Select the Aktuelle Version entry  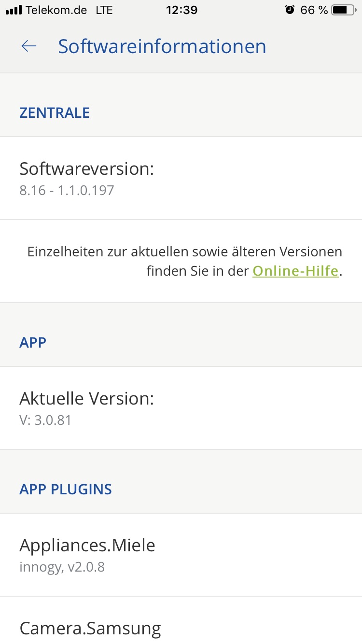[181, 408]
